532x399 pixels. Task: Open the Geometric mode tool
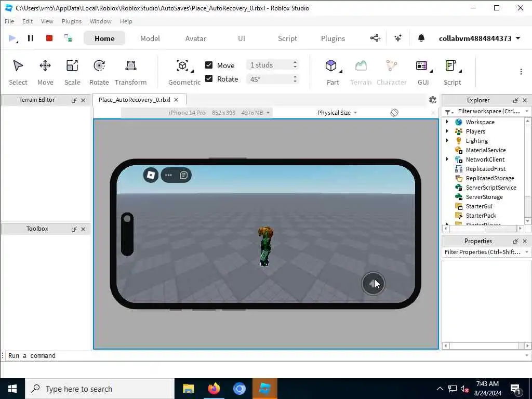184,73
